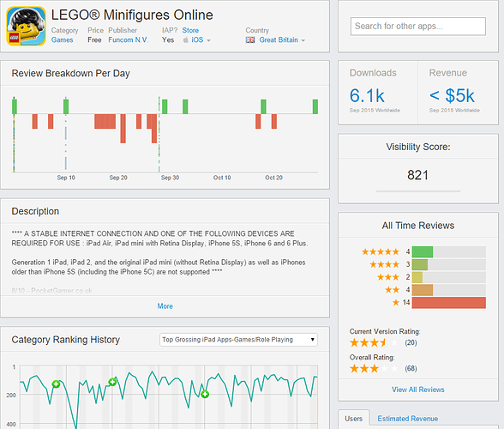Click the single star rating icon beside 14
Image resolution: width=504 pixels, height=429 pixels.
pos(396,303)
